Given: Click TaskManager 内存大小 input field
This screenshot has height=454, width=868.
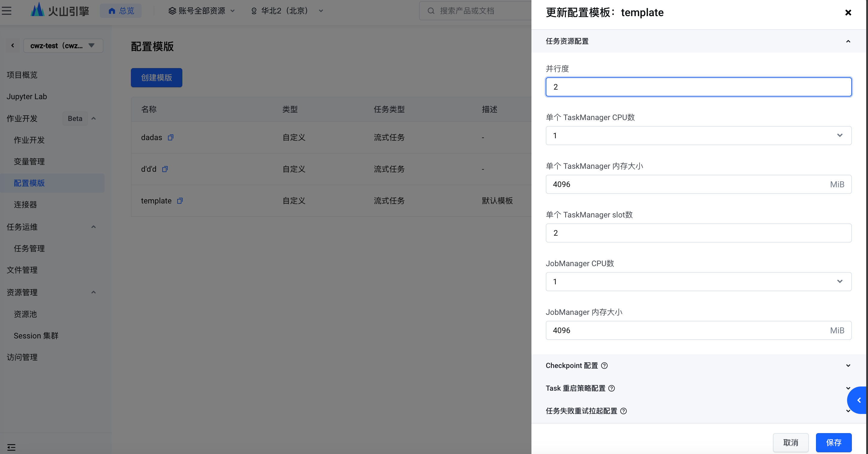Looking at the screenshot, I should [x=699, y=184].
